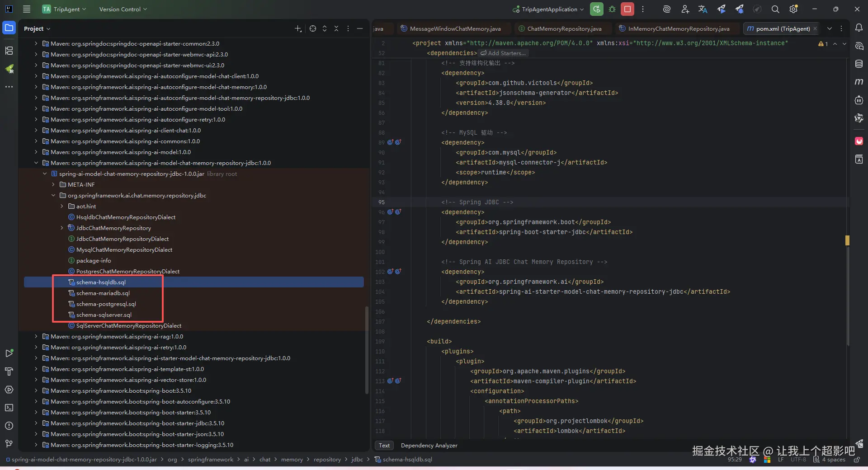Open the Dependency Analyzer tab
This screenshot has height=470, width=868.
click(x=429, y=446)
